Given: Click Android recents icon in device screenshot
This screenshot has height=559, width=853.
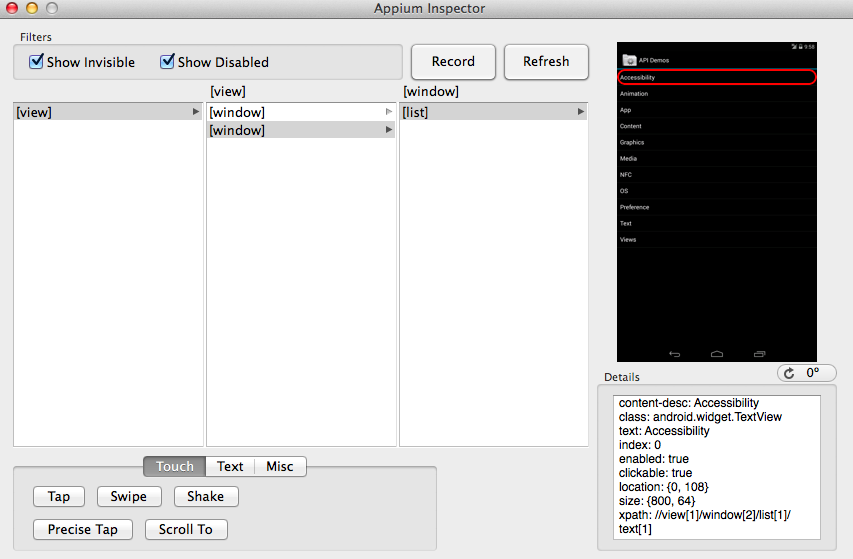Looking at the screenshot, I should click(x=759, y=354).
